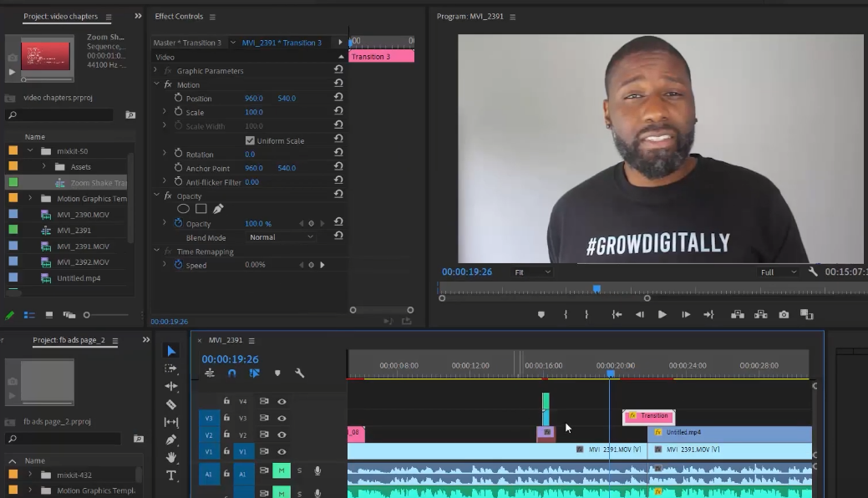Viewport: 868px width, 498px height.
Task: Uncheck Uniform Scale checkbox
Action: pos(250,140)
